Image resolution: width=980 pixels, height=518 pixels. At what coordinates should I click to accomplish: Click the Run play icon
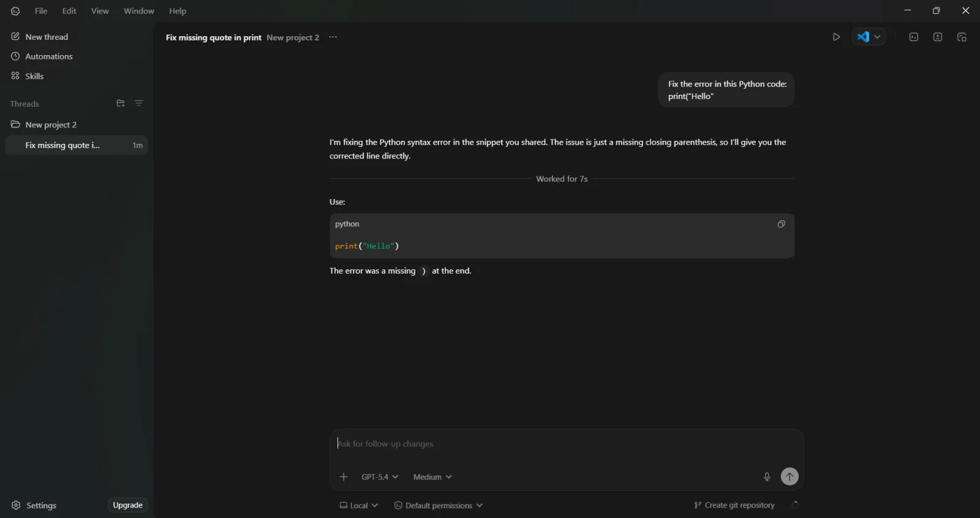[x=836, y=37]
